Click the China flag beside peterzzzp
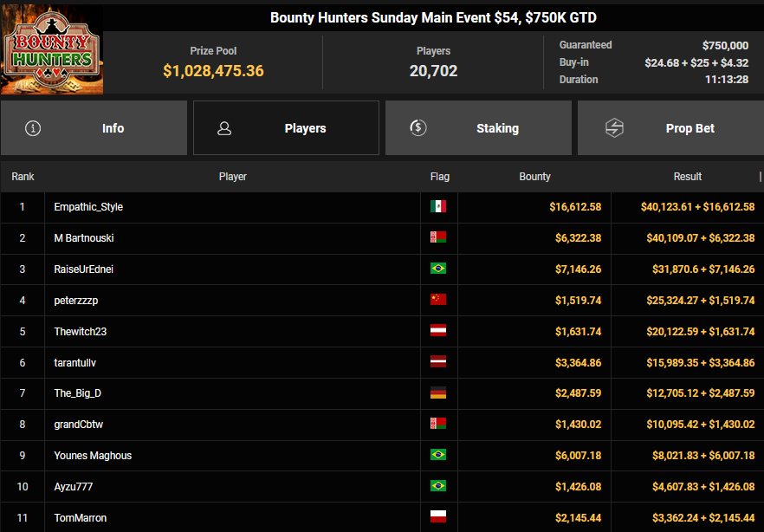764x532 pixels. [x=438, y=300]
